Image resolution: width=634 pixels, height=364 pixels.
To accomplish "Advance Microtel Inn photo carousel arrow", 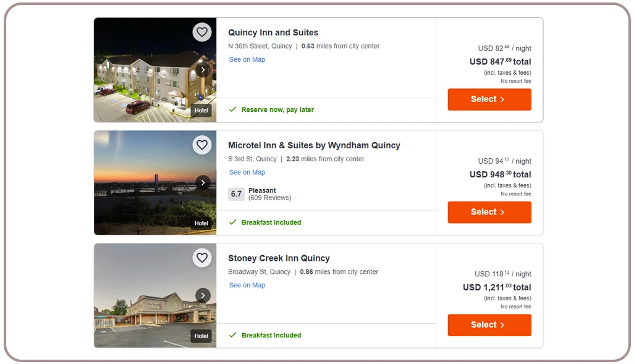I will pyautogui.click(x=203, y=182).
